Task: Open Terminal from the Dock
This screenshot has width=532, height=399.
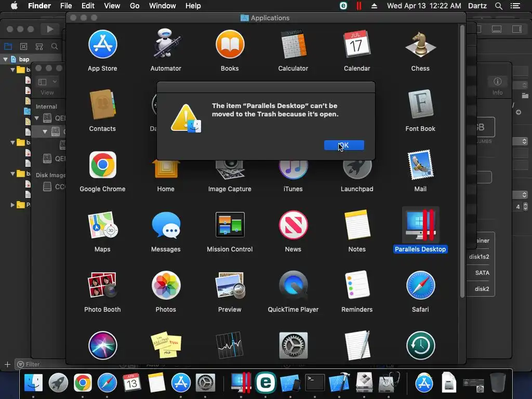Action: tap(315, 383)
